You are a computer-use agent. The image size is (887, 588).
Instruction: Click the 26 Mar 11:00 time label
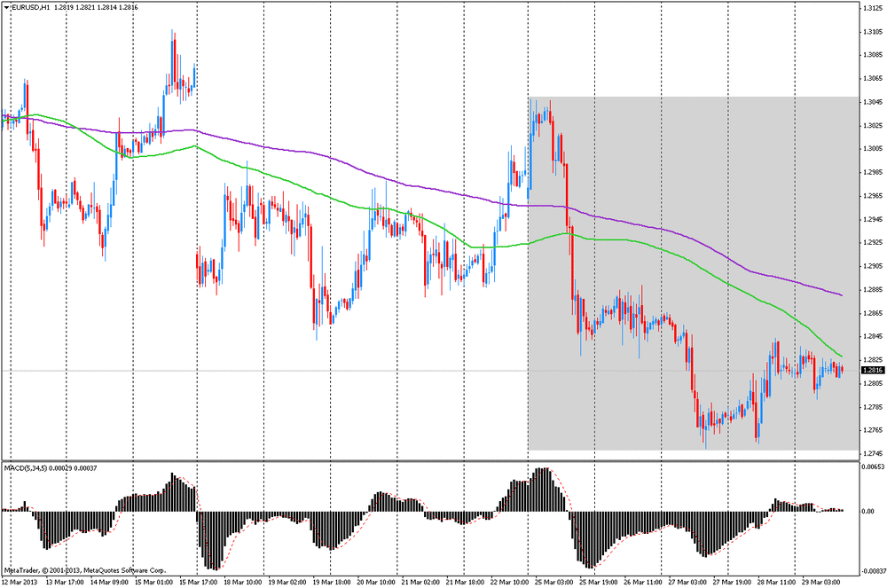642,582
